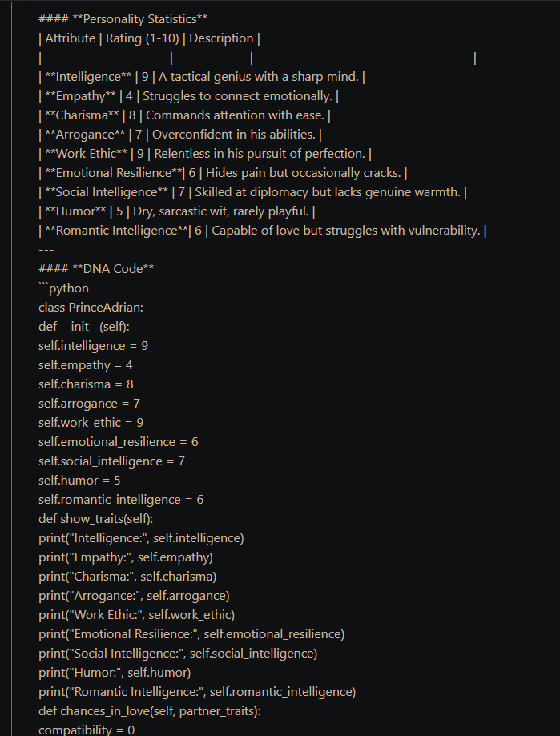
Task: Click the Social Intelligence table row
Action: click(x=252, y=192)
